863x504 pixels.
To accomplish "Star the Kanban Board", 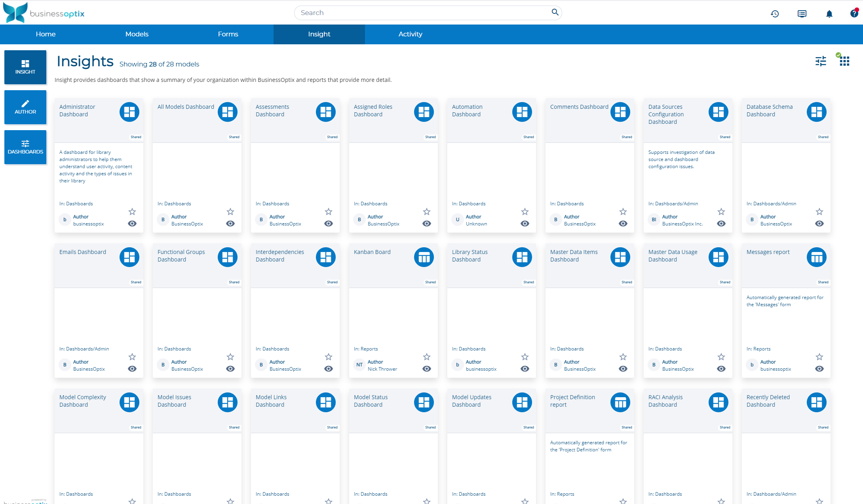I will tap(427, 357).
